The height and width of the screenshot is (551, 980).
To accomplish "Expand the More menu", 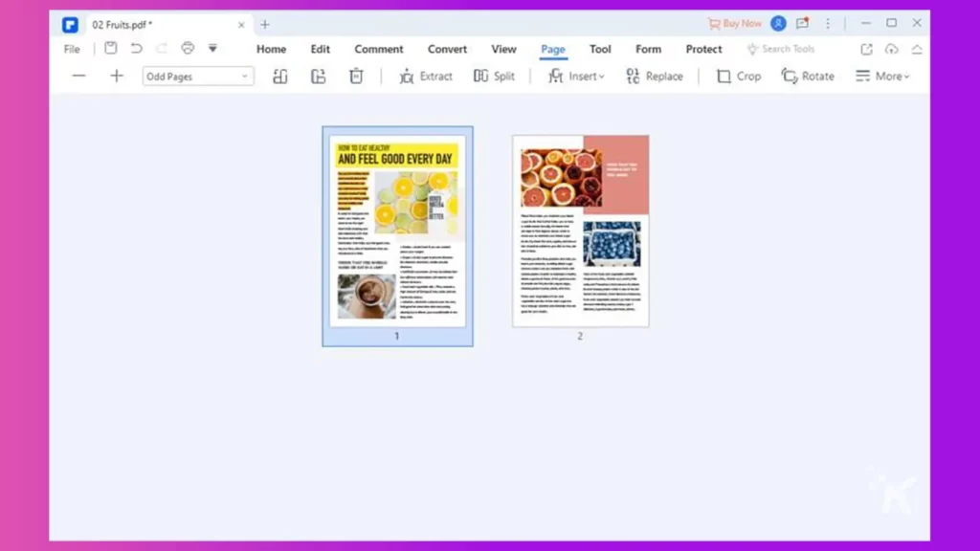I will pyautogui.click(x=882, y=77).
